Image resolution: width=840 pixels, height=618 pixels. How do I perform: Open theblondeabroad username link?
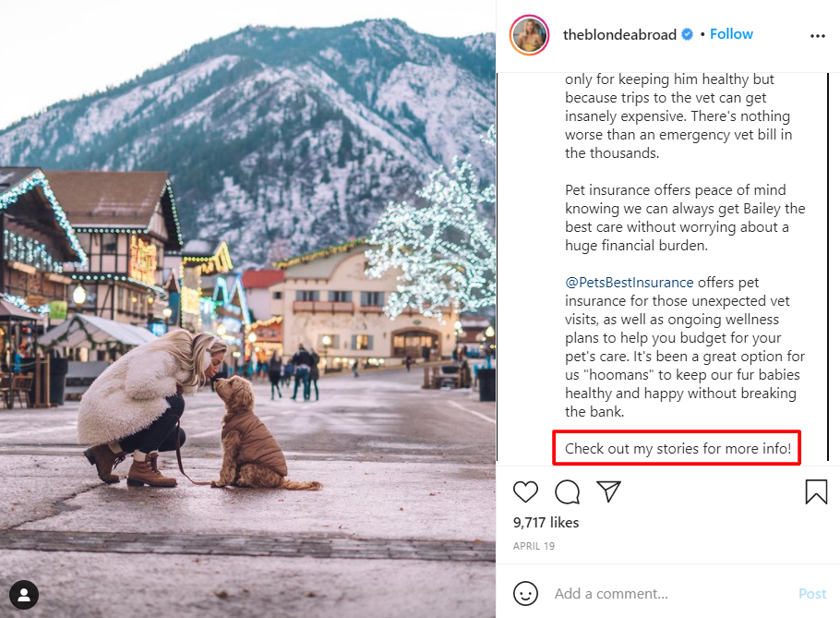pyautogui.click(x=620, y=35)
